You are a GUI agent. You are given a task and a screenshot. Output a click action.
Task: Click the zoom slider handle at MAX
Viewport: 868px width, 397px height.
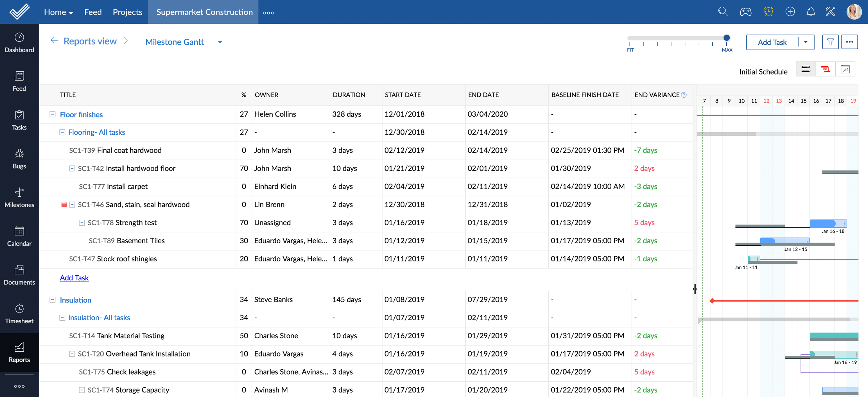tap(727, 38)
